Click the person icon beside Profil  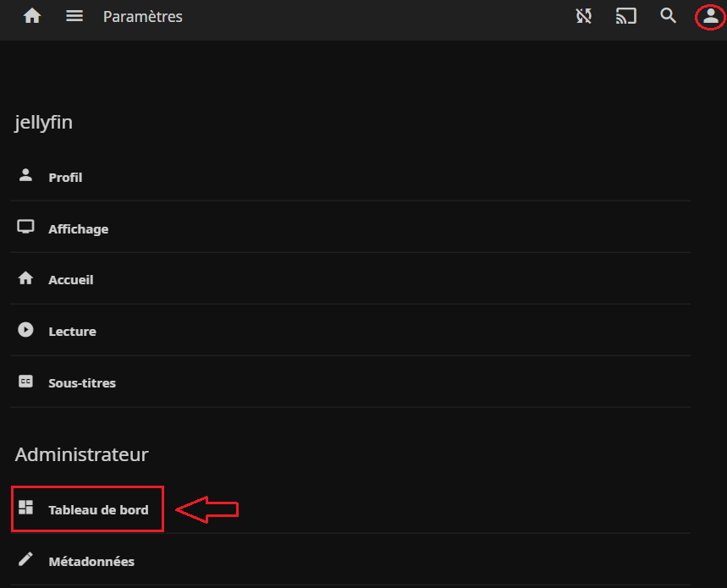click(25, 176)
